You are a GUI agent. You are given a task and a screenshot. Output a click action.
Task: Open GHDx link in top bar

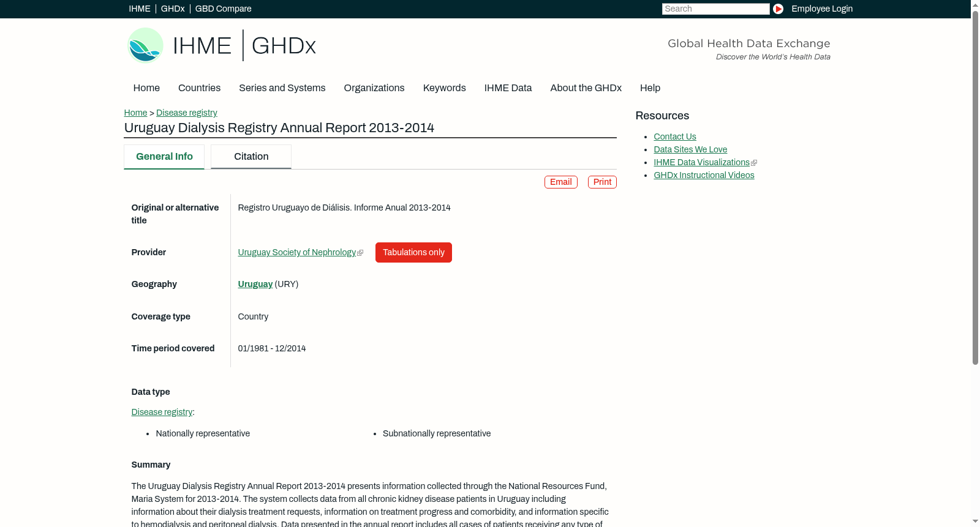[x=173, y=9]
